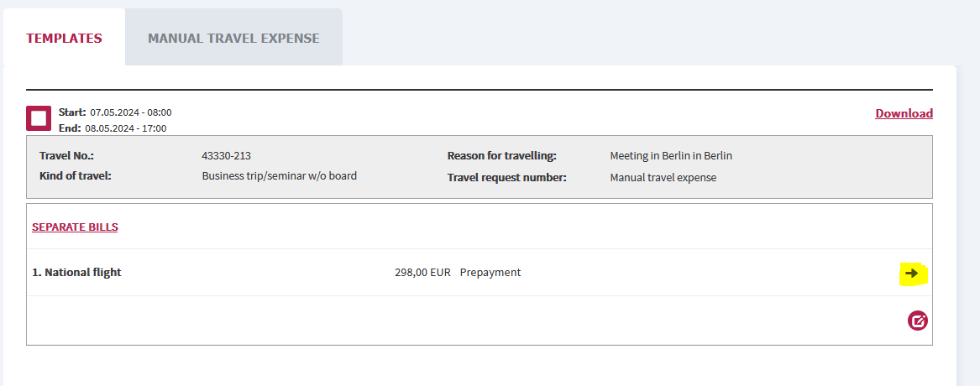Screen dimensions: 980x386
Task: Click the round red edit icon
Action: point(918,321)
